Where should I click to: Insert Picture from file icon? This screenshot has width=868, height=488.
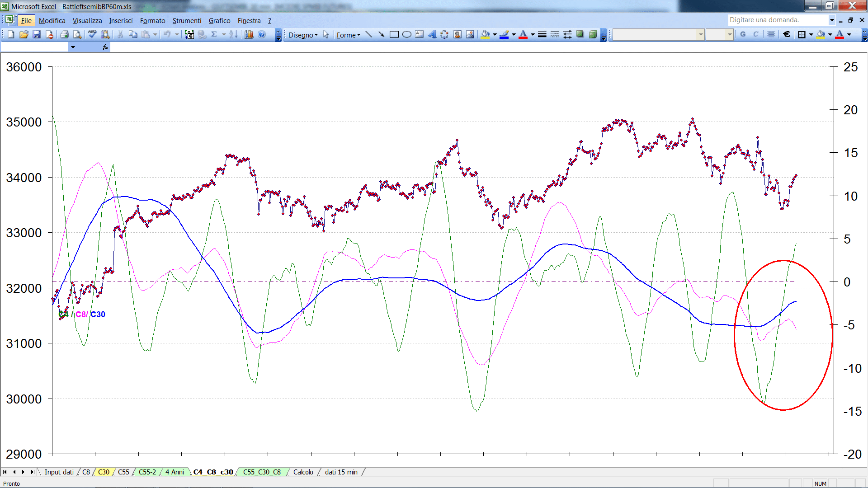(x=470, y=34)
